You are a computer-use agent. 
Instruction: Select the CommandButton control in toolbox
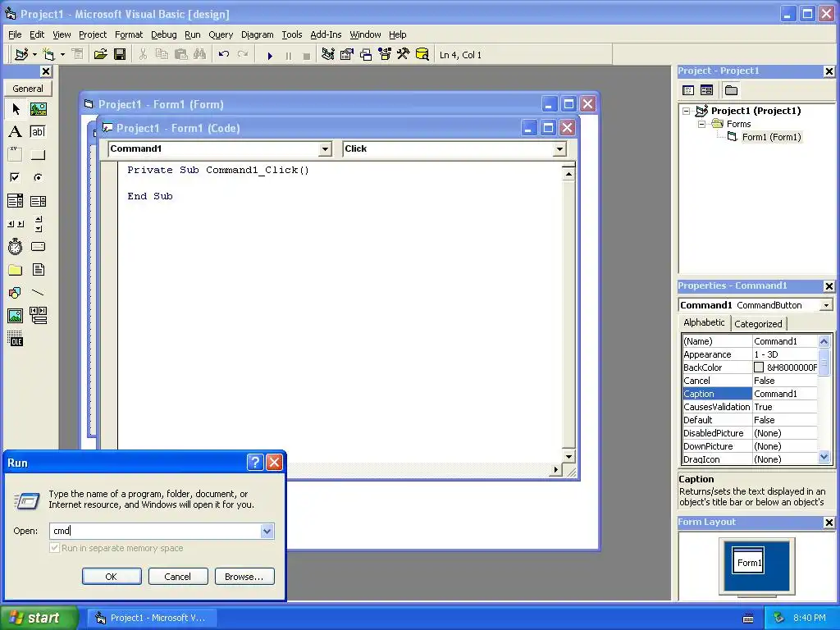(x=38, y=155)
